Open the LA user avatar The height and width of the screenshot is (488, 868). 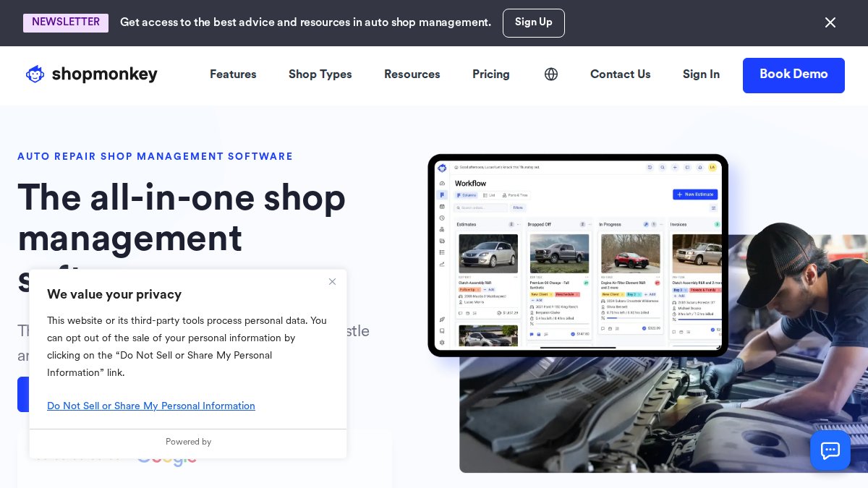pos(712,167)
